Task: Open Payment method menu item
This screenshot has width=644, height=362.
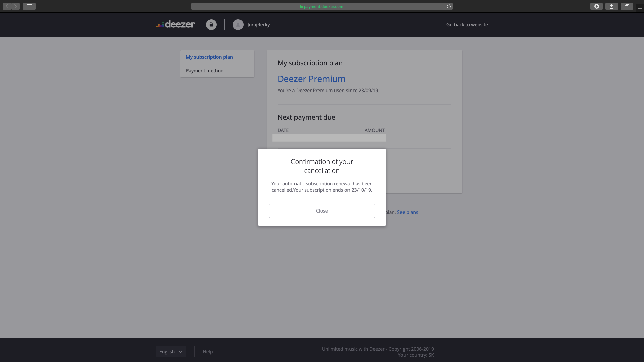Action: click(x=217, y=71)
